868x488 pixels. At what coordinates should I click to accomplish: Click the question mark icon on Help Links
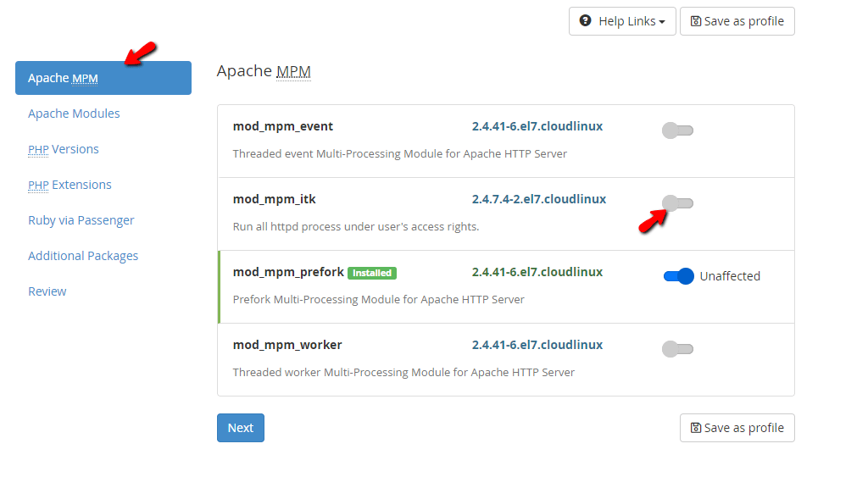tap(587, 21)
